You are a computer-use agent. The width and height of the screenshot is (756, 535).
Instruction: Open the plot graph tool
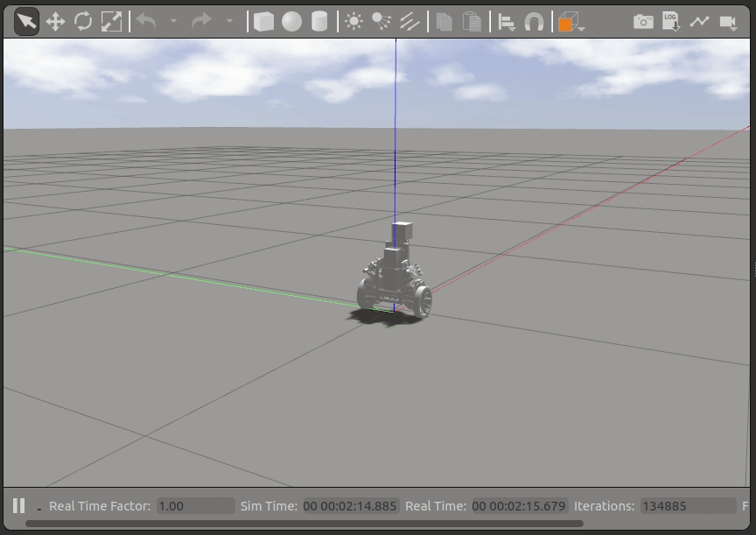tap(699, 22)
